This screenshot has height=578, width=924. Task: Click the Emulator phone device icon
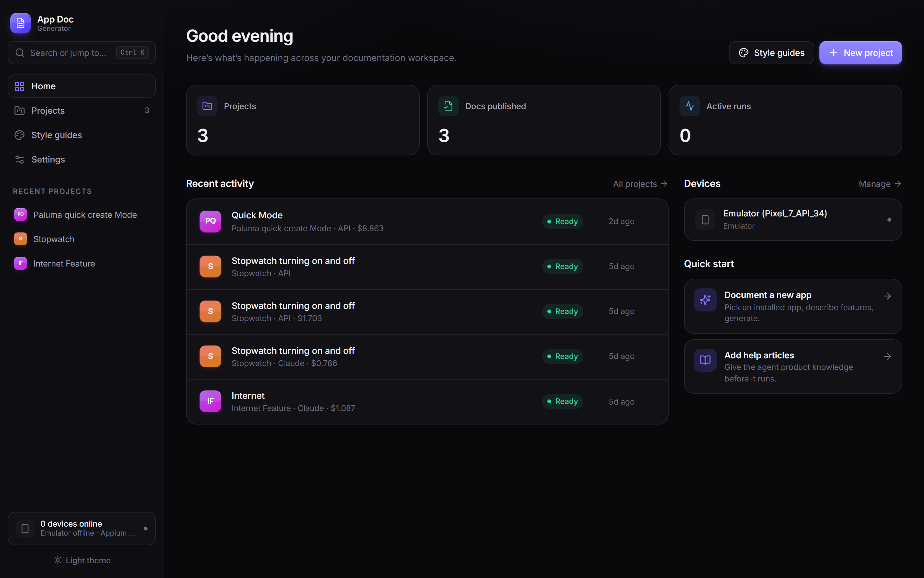705,220
